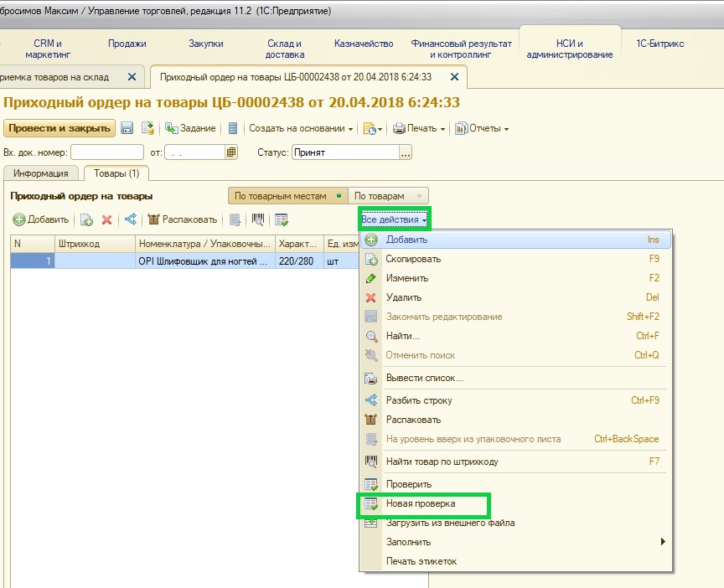Click the save diskette icon in document toolbar
Screen dimensions: 724x588
(x=127, y=128)
